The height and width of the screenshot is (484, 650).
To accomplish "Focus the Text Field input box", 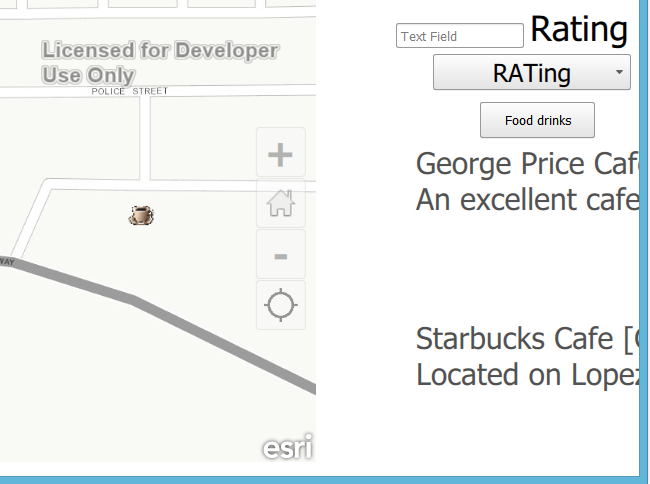I will [460, 36].
